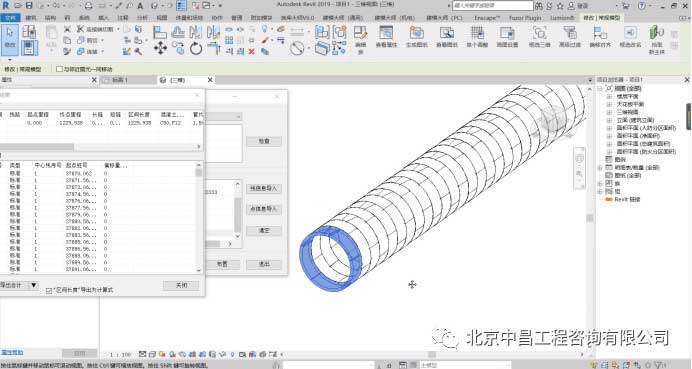Click the Cut scissors icon in clipboard panel
Screen dimensions: 692x369
pos(67,29)
